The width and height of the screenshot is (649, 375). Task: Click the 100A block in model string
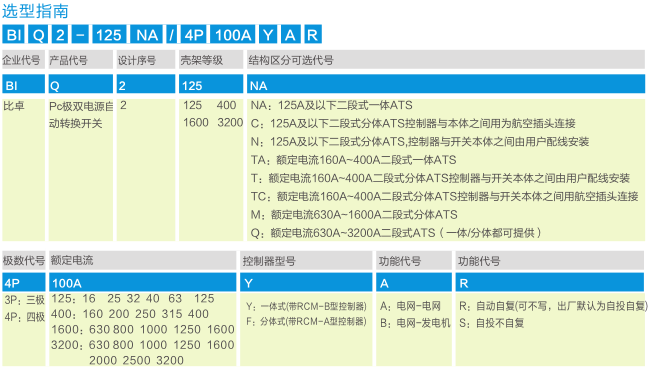[x=233, y=34]
